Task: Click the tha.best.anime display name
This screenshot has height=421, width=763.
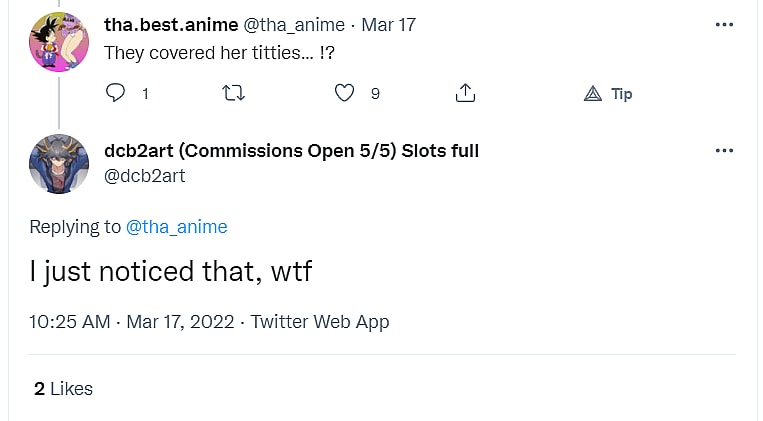Action: [x=170, y=25]
